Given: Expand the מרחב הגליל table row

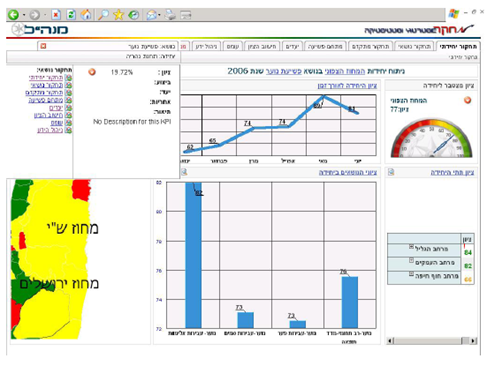Looking at the screenshot, I should pyautogui.click(x=411, y=247).
